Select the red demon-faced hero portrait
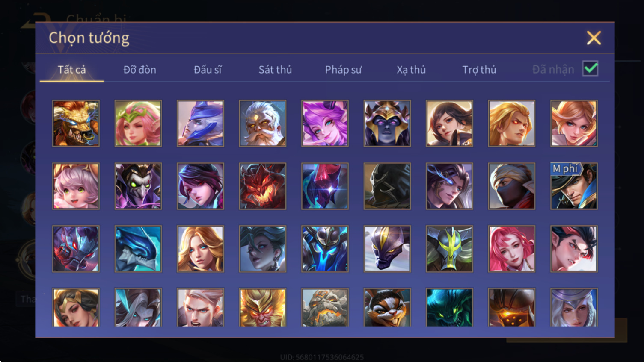644x362 pixels. [262, 186]
